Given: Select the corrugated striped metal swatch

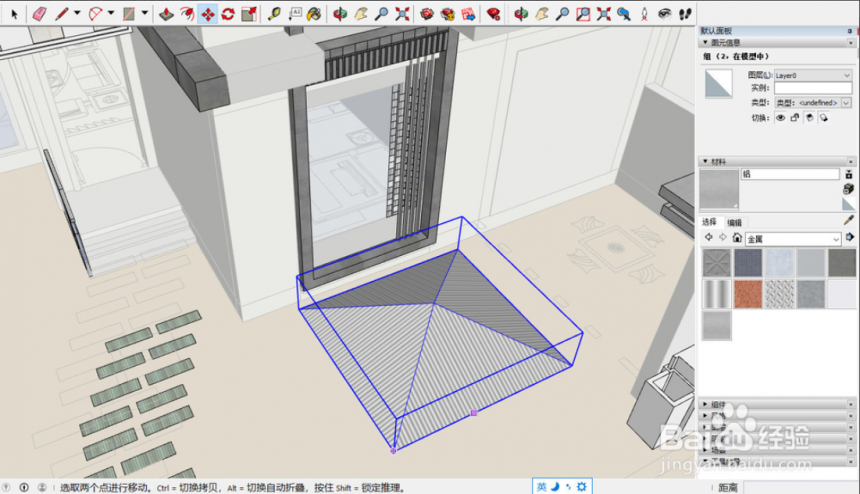Looking at the screenshot, I should (x=717, y=294).
